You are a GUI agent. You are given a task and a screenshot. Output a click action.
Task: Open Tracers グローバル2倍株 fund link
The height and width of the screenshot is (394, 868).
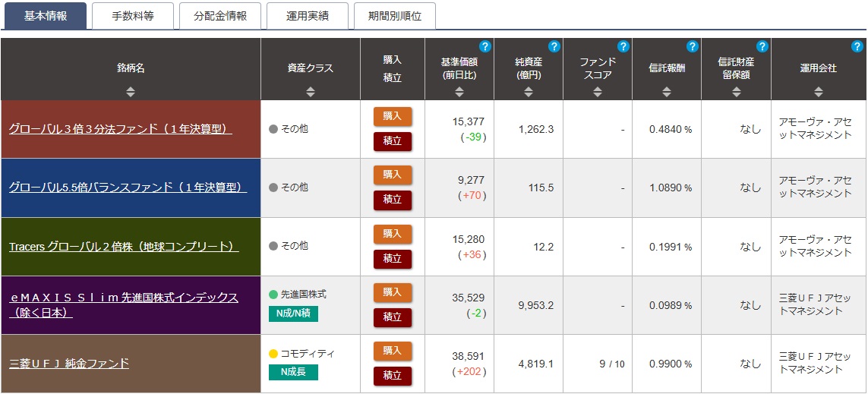(124, 247)
